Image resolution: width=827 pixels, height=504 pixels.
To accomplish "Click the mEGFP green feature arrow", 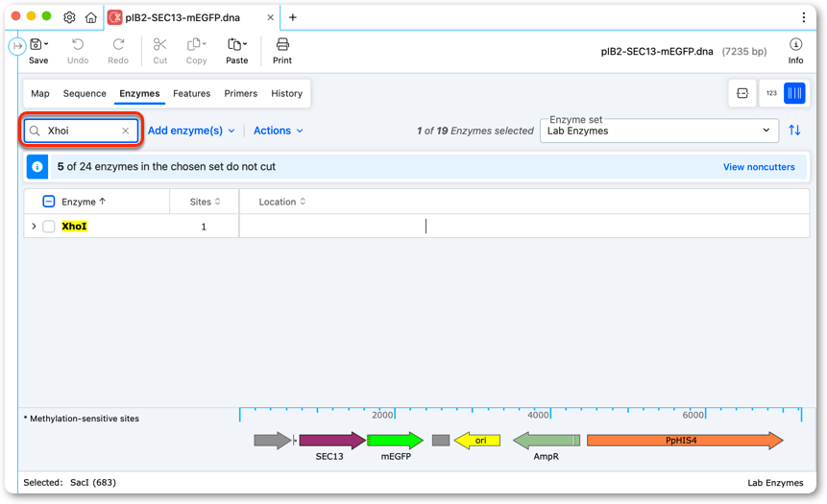I will (395, 441).
